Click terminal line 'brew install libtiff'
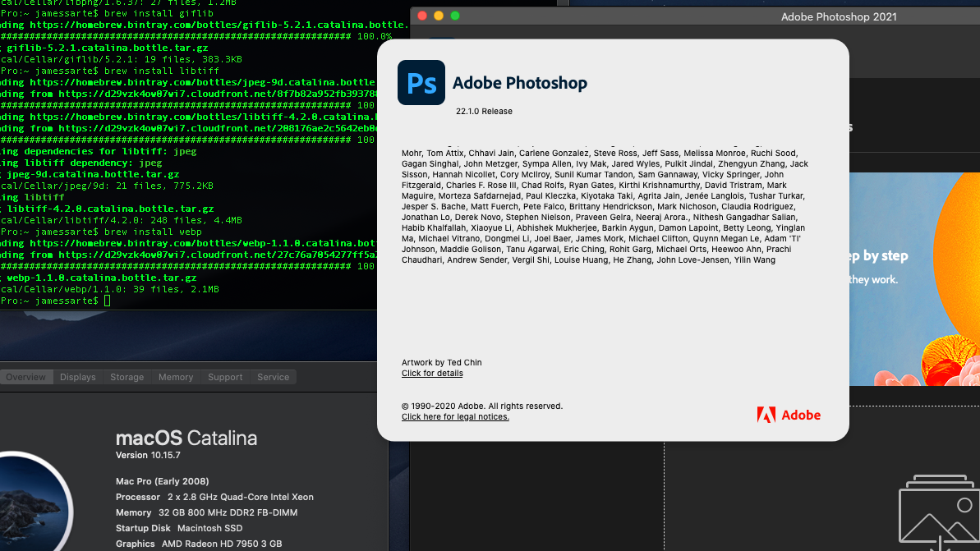The width and height of the screenshot is (980, 551). coord(162,71)
